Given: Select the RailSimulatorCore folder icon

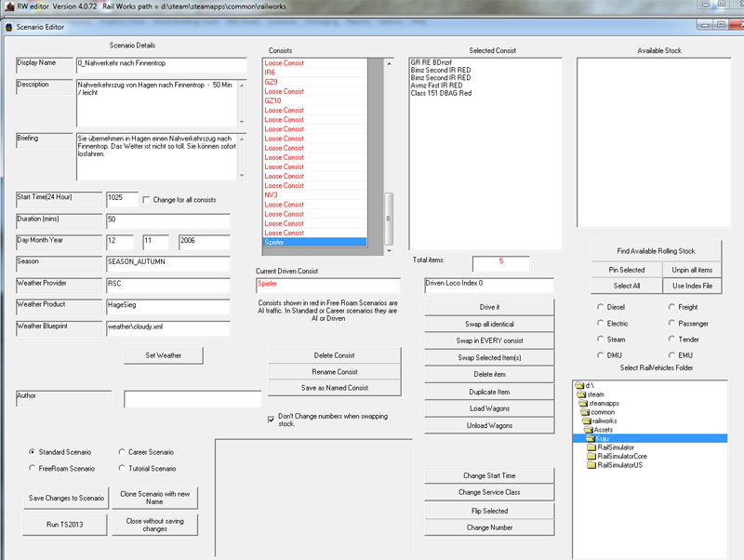Looking at the screenshot, I should click(x=591, y=456).
